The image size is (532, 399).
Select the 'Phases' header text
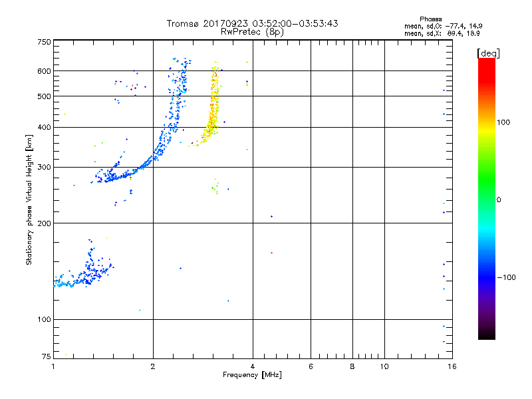(430, 19)
